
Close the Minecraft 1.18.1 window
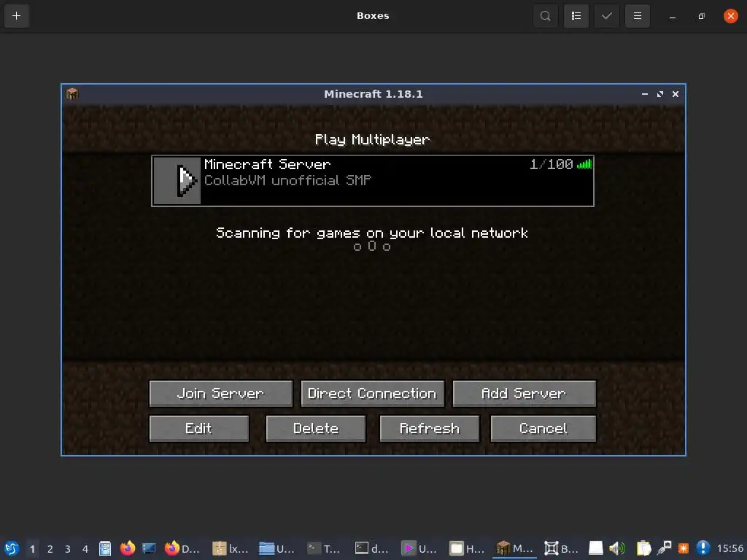pos(675,94)
